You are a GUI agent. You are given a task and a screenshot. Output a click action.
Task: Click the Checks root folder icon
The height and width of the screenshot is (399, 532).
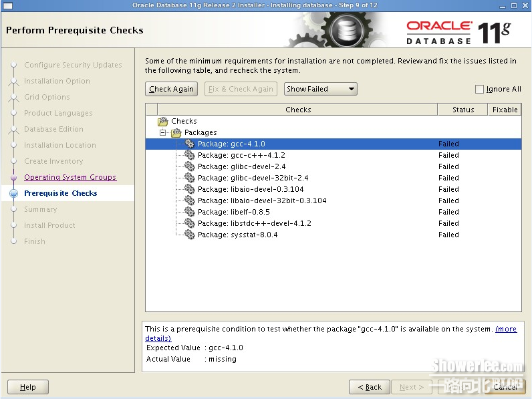(162, 121)
